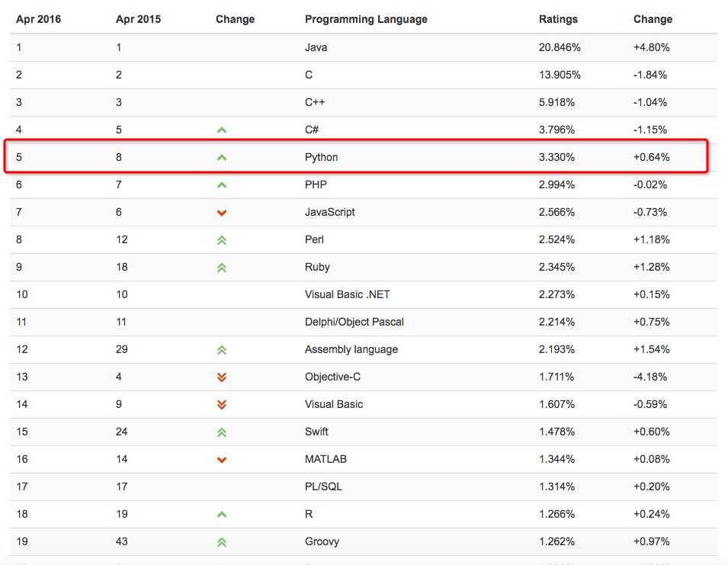Image resolution: width=728 pixels, height=565 pixels.
Task: Click the Delphi/Object Pascal entry
Action: click(x=354, y=322)
